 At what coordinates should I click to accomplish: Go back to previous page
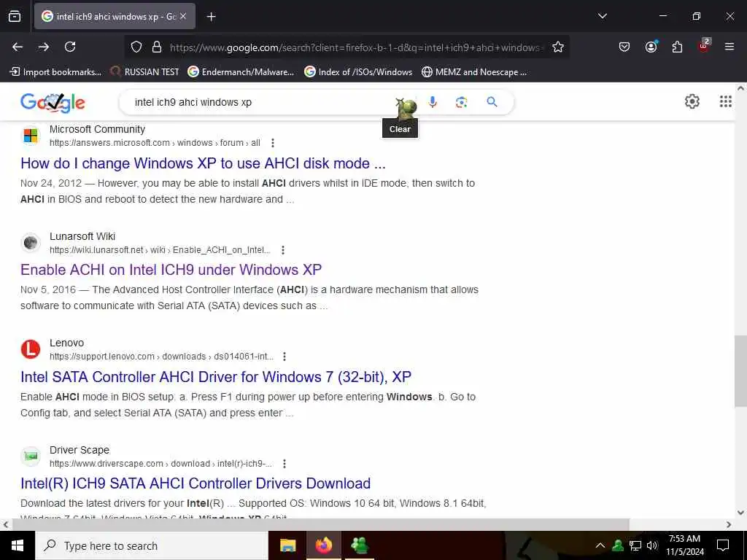(18, 47)
